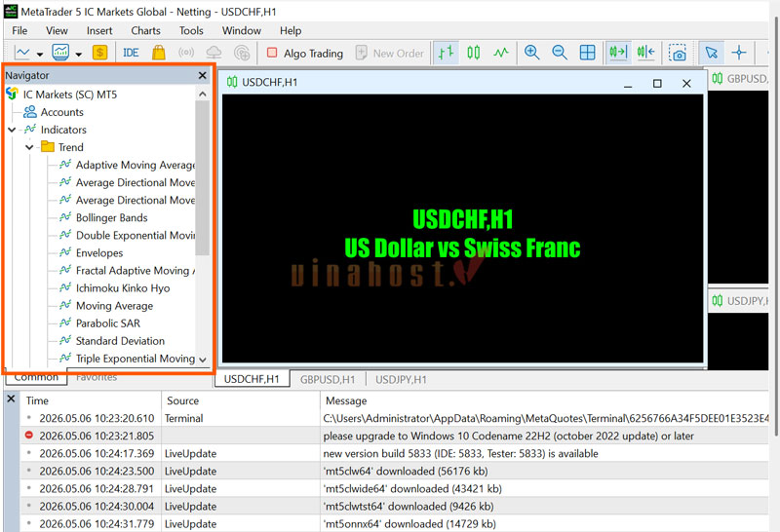Click Navigator scrollbar up arrow

(203, 94)
